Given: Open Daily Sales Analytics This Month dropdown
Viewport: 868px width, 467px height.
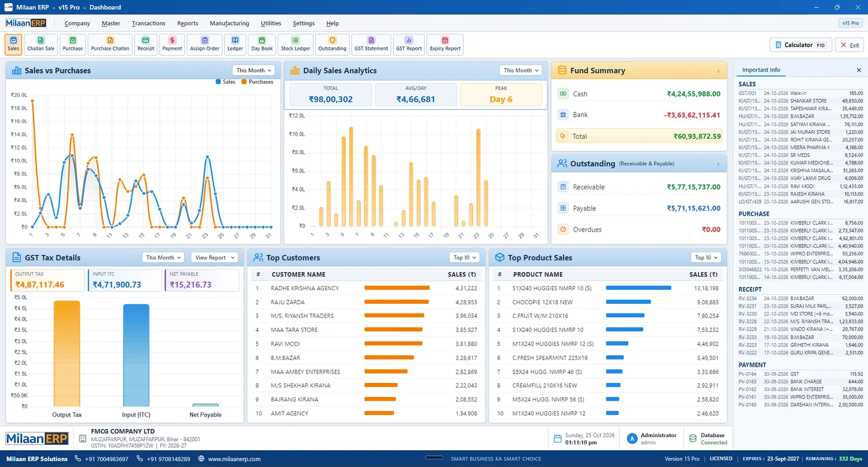Looking at the screenshot, I should (521, 71).
